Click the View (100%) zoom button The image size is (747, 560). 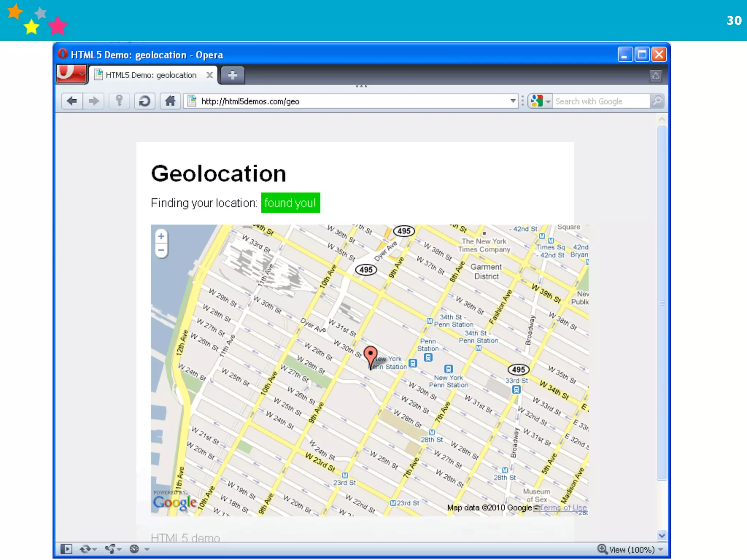[x=626, y=549]
